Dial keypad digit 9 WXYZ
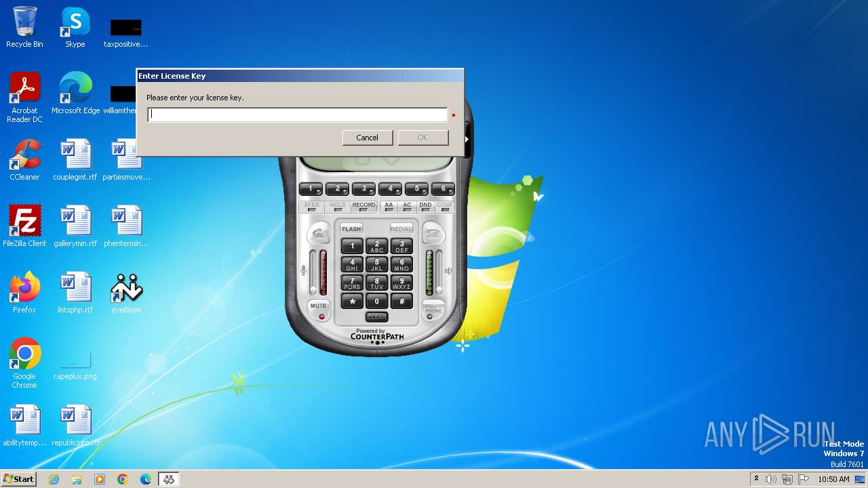 pos(401,283)
